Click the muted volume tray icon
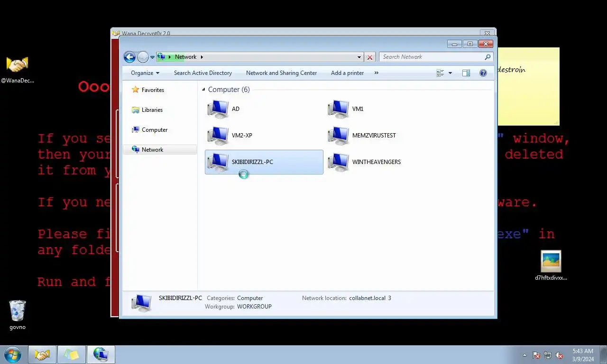Screen dimensions: 607x364 (x=559, y=355)
